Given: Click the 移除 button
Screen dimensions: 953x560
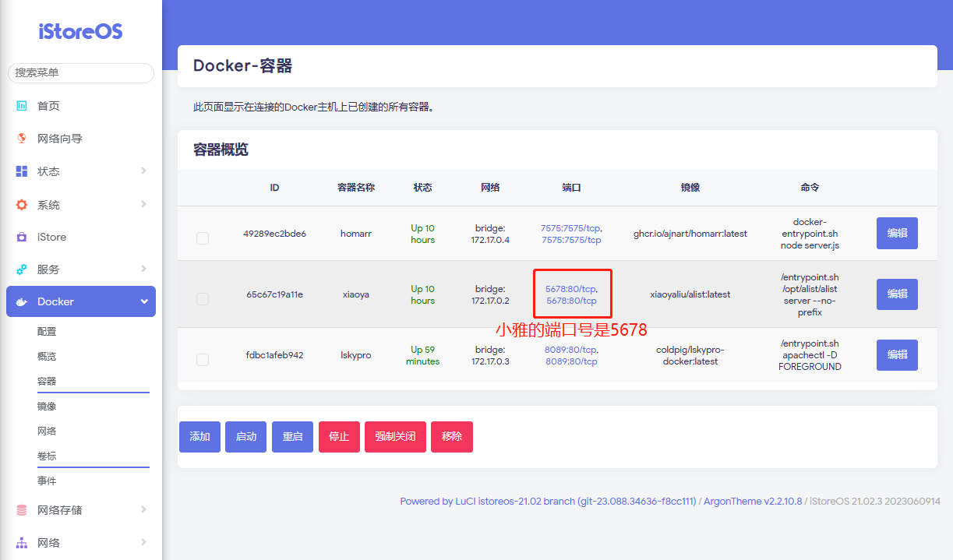Looking at the screenshot, I should (452, 437).
